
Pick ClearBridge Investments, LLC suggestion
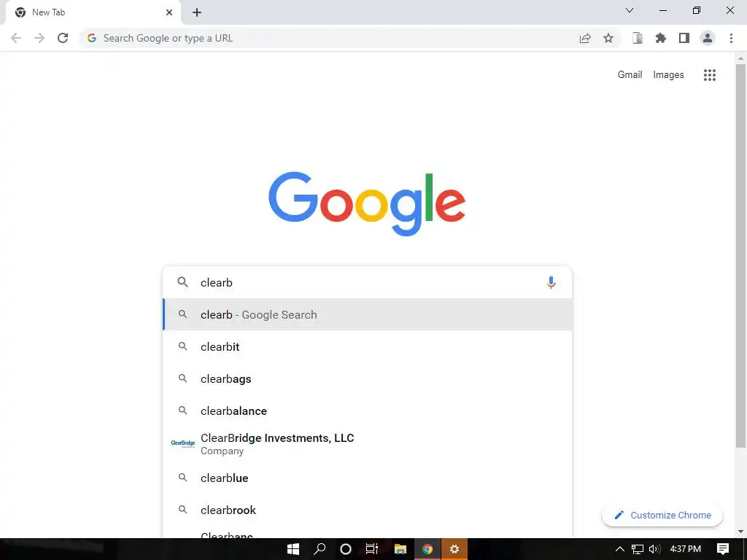pyautogui.click(x=367, y=444)
